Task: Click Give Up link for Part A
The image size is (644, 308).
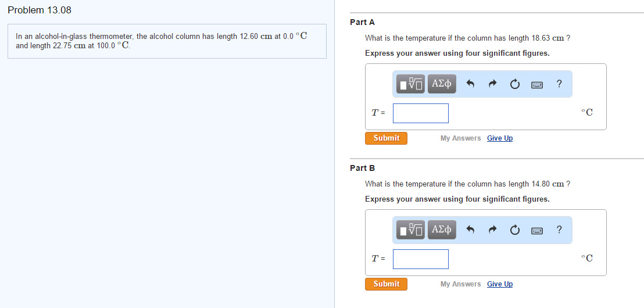Action: 499,138
